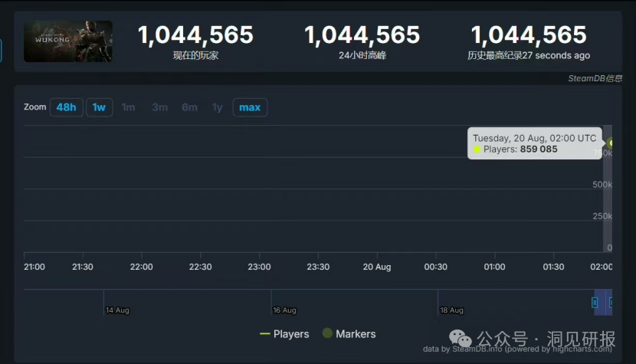Click the Black Myth Wukong game thumbnail
The width and height of the screenshot is (636, 364).
(68, 41)
